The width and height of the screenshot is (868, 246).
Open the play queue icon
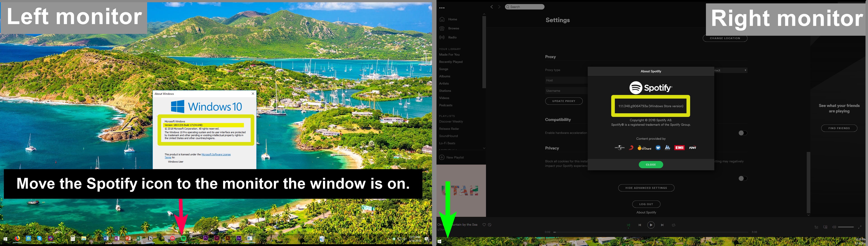point(816,227)
